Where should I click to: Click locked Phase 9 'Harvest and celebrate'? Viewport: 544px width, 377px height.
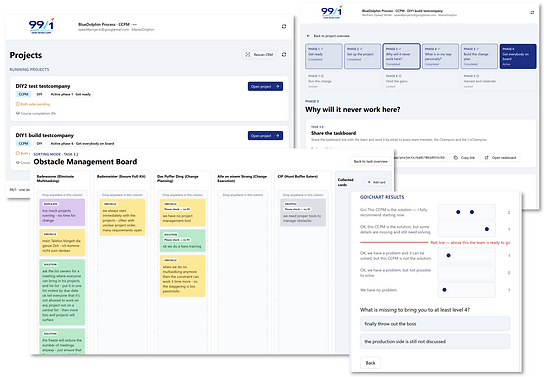point(499,81)
